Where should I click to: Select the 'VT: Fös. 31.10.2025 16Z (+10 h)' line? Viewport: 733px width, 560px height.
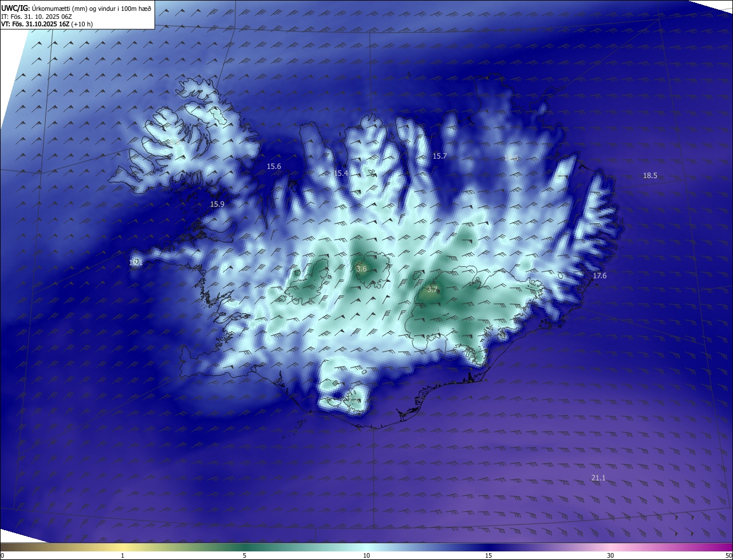tap(48, 24)
